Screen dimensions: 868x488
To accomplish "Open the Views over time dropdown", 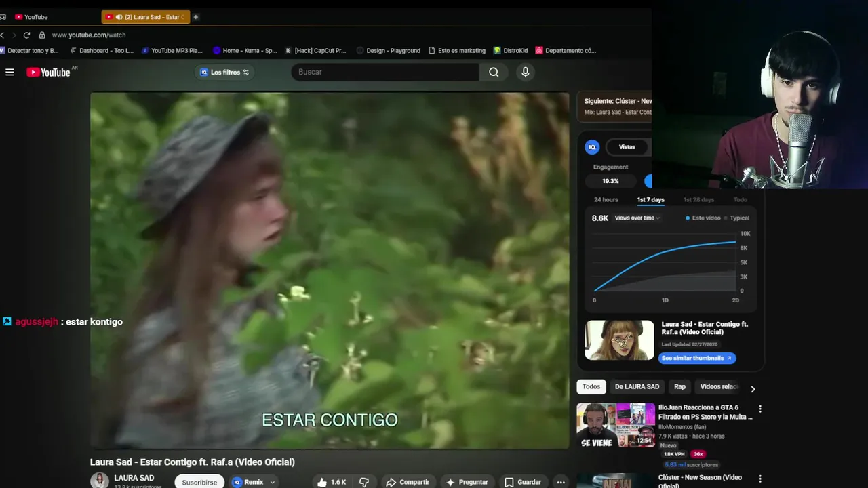I will click(637, 218).
